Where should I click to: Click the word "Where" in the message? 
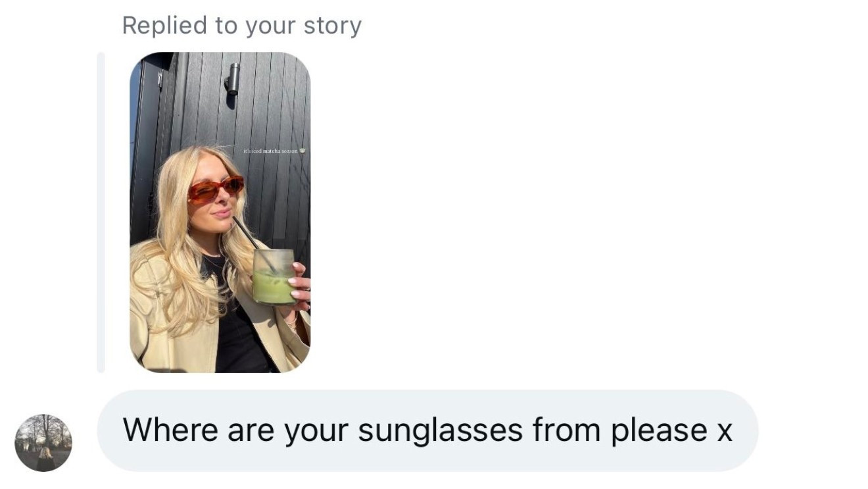coord(170,430)
